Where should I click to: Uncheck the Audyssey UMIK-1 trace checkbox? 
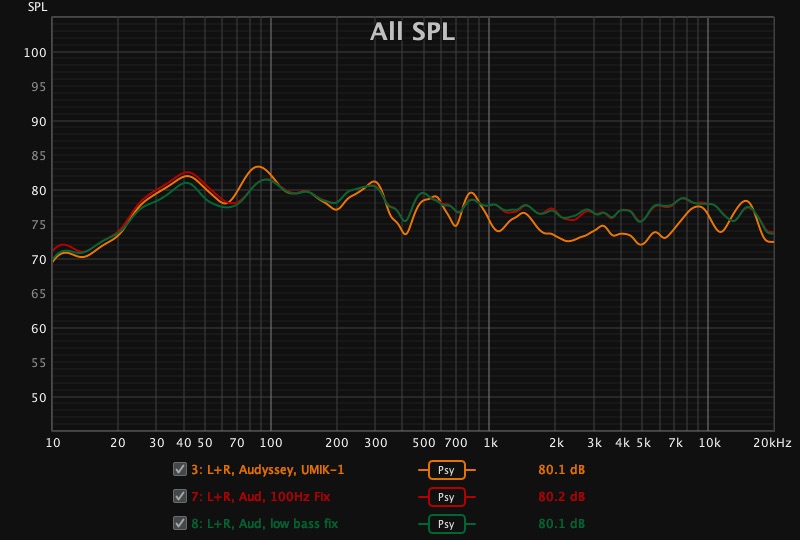[180, 469]
